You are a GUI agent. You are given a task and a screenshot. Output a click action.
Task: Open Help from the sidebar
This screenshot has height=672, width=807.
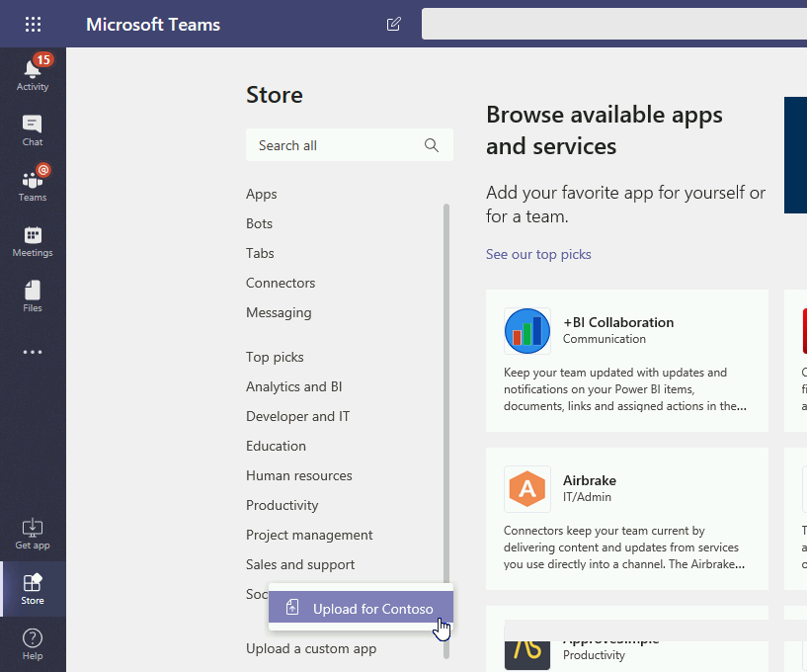pos(33,644)
